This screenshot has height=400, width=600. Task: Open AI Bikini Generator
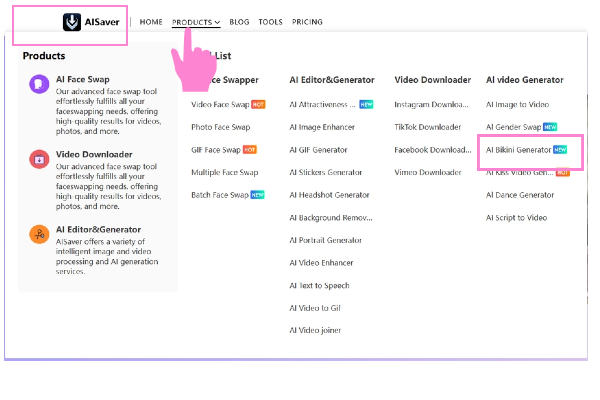pos(518,150)
